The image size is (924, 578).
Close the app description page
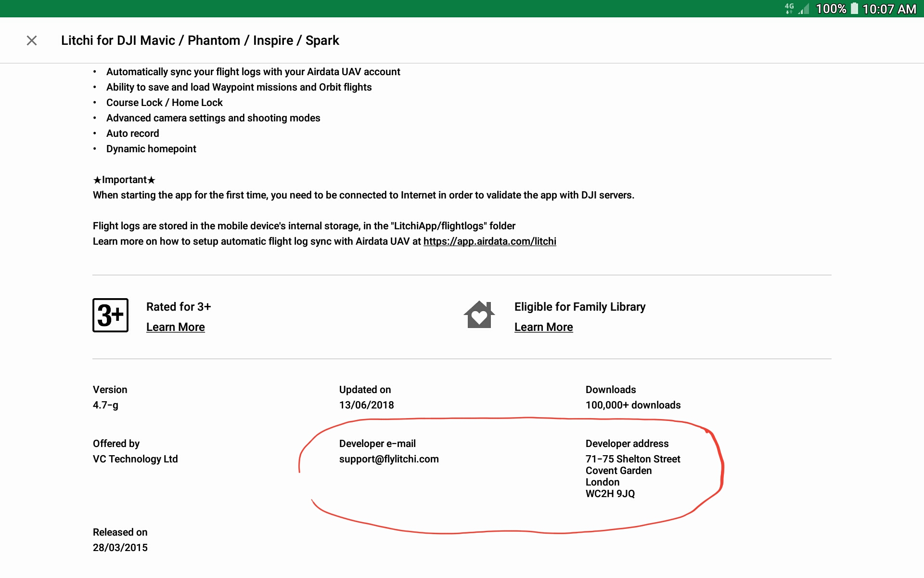pyautogui.click(x=32, y=40)
